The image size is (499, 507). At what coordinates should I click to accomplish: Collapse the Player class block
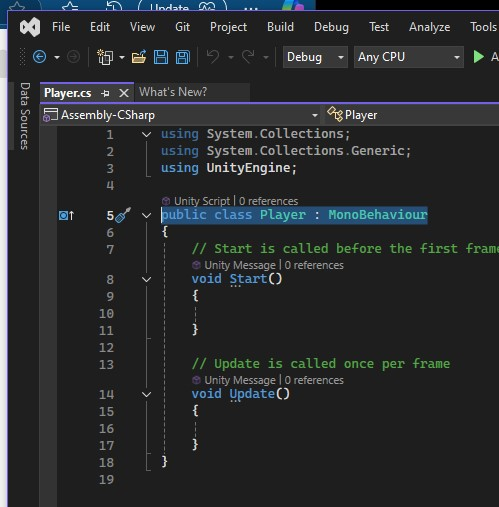click(x=147, y=216)
